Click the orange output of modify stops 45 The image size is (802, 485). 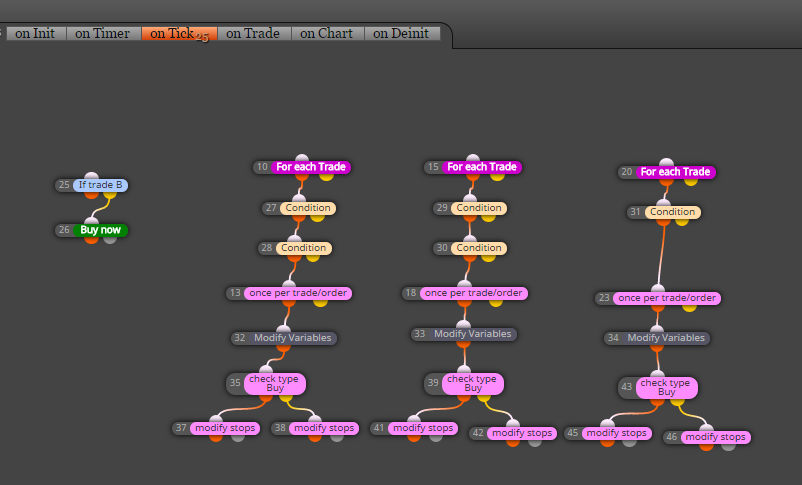[x=608, y=443]
